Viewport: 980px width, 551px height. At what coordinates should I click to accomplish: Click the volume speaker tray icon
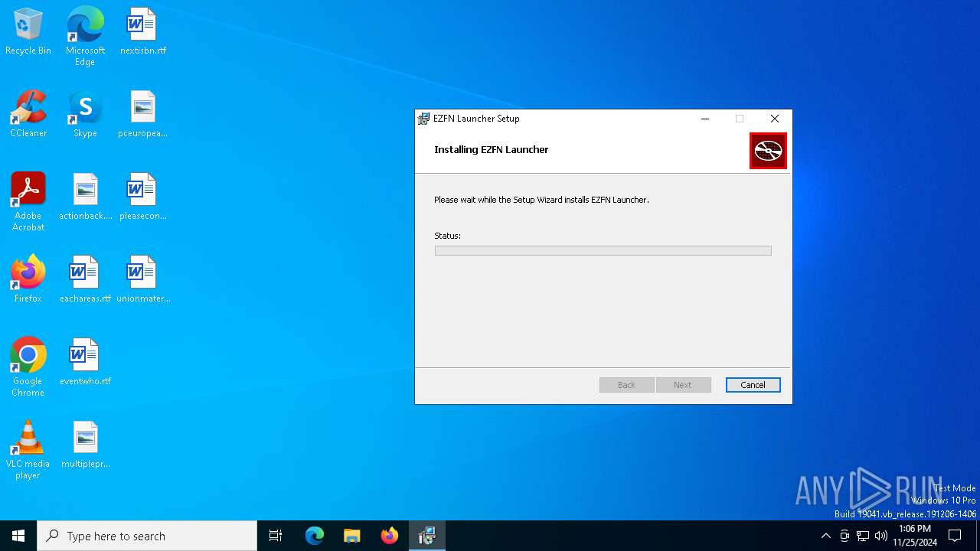coord(881,536)
